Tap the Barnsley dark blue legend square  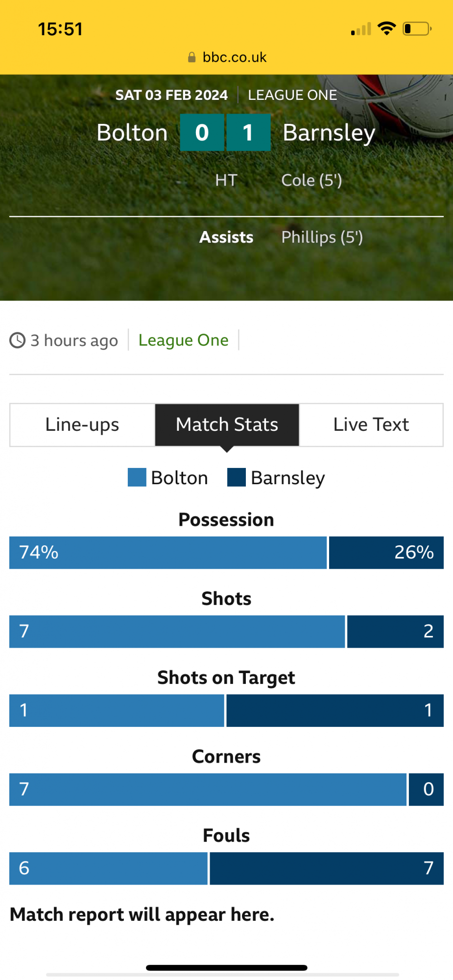point(237,477)
